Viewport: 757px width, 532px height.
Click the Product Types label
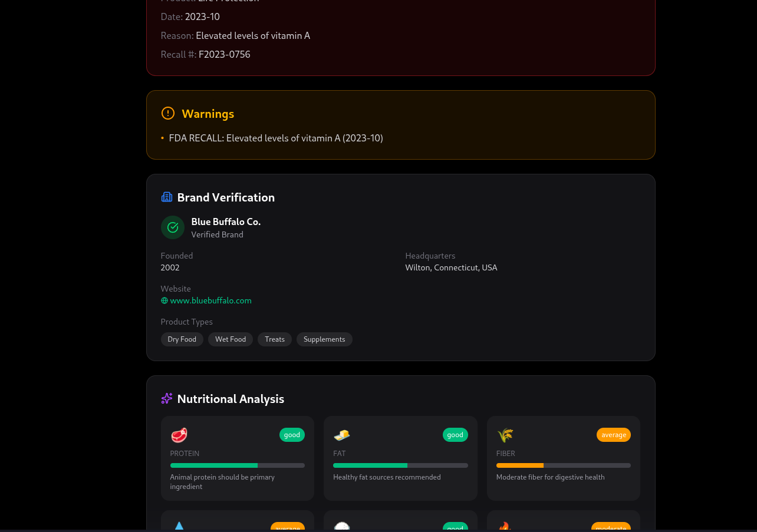(186, 322)
